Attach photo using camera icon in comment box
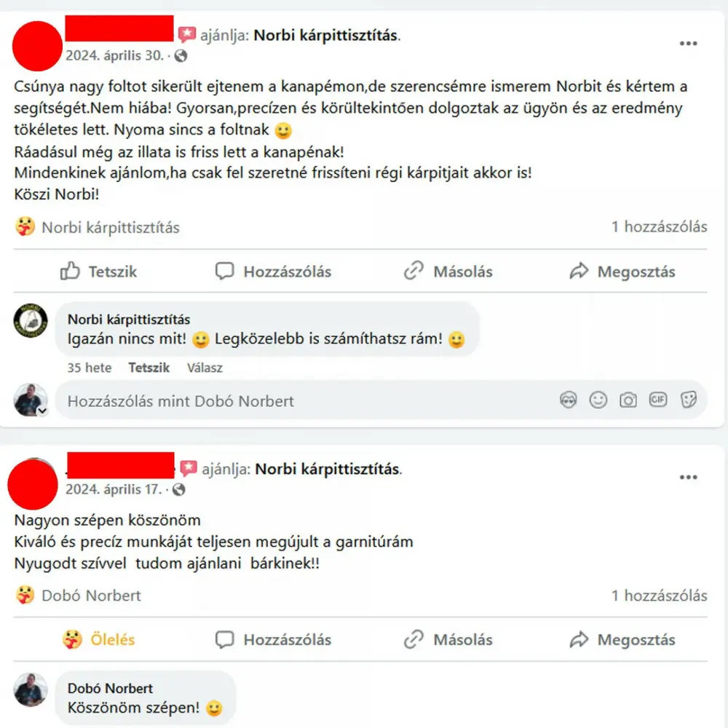This screenshot has height=728, width=728. (628, 400)
